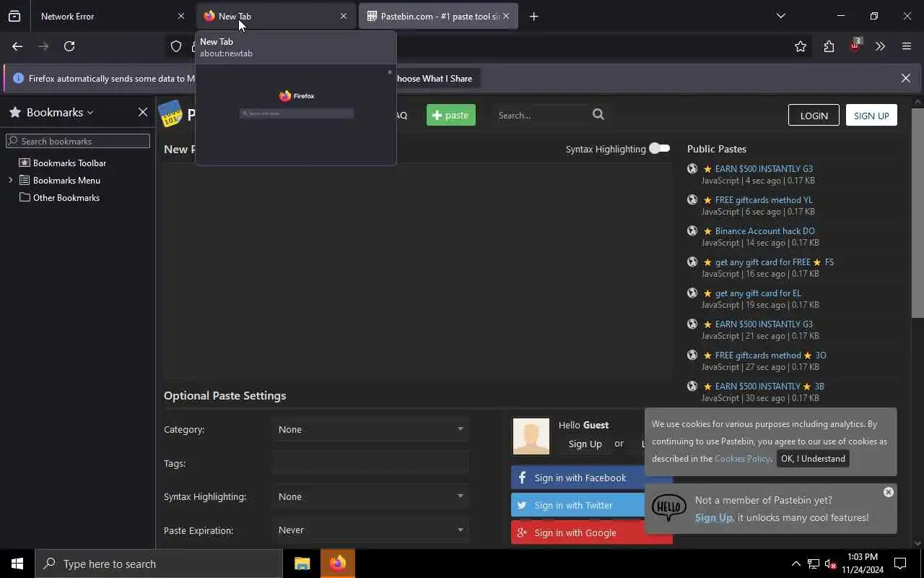Open the get any gift card for EL paste
The height and width of the screenshot is (578, 924).
pyautogui.click(x=758, y=293)
